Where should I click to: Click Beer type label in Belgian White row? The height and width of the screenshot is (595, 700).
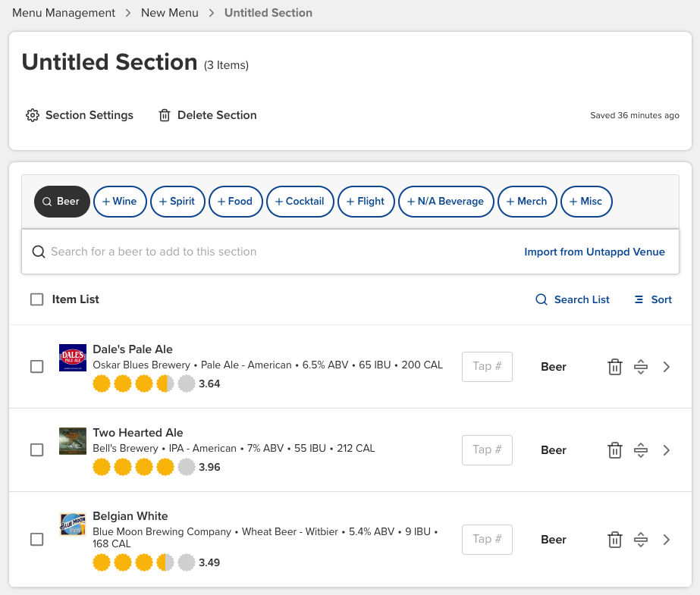click(554, 540)
